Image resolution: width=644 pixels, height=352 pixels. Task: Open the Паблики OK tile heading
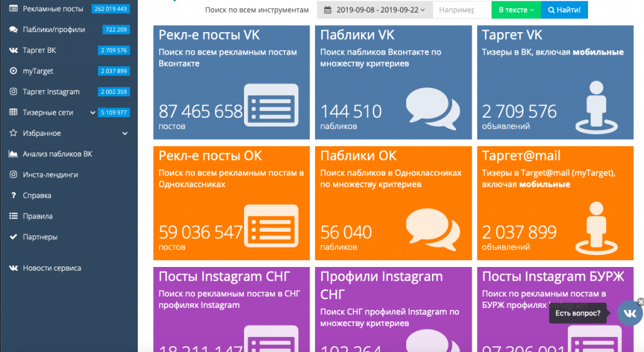[358, 156]
